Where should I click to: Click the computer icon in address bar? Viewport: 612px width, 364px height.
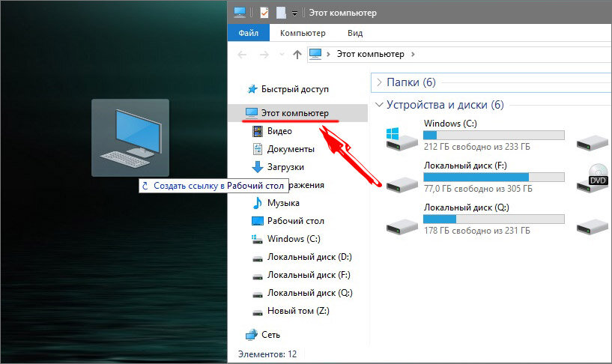pyautogui.click(x=315, y=54)
